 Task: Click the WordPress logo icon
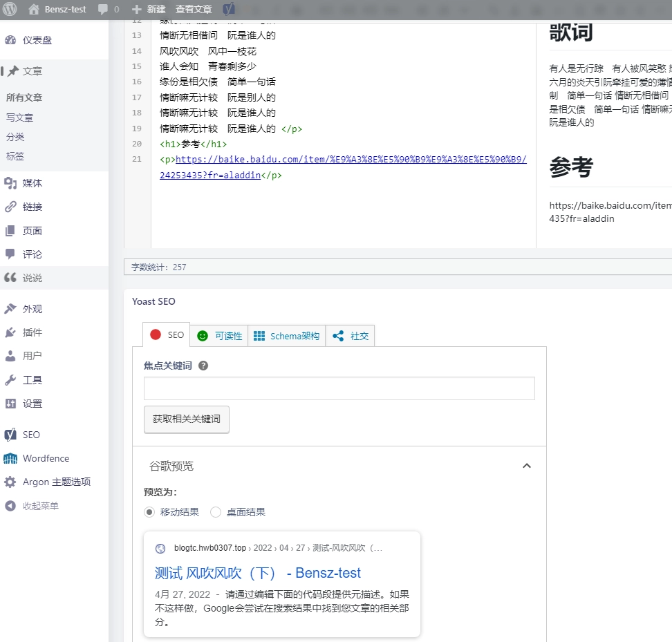point(10,9)
